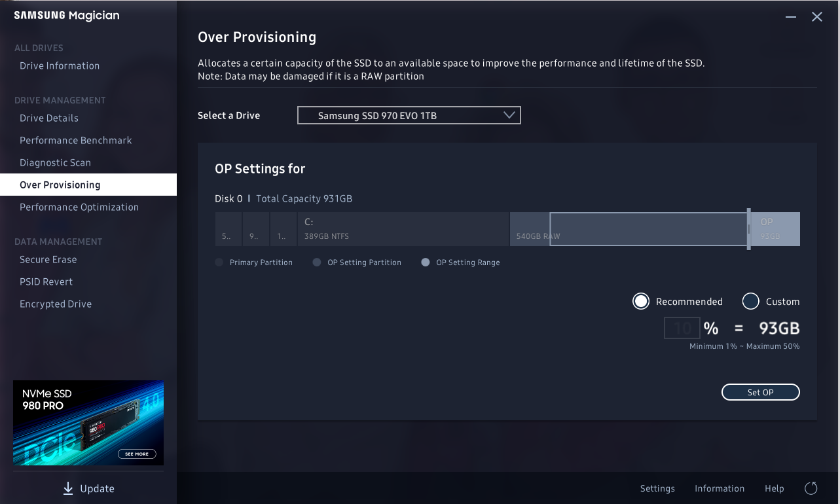
Task: Click the Set OP button
Action: pyautogui.click(x=761, y=392)
